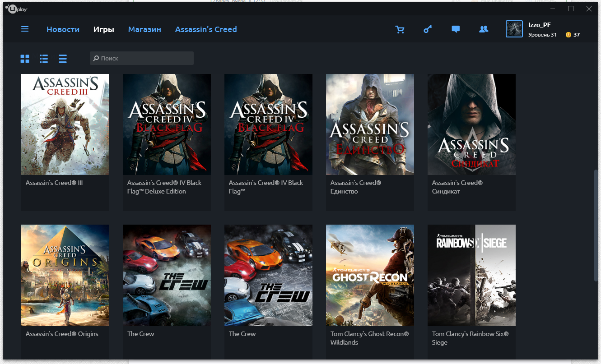Open the shopping cart
The width and height of the screenshot is (601, 364).
point(400,29)
